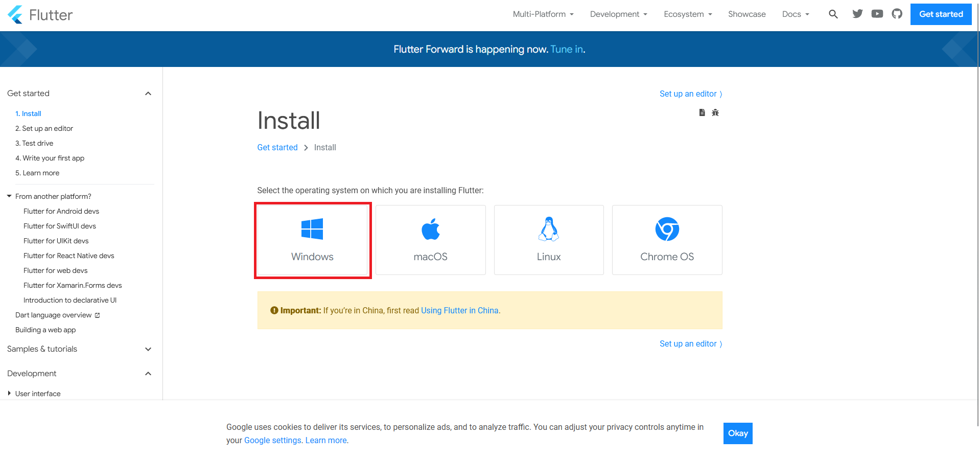Click Learn more in cookie notice
This screenshot has width=980, height=459.
tap(326, 440)
